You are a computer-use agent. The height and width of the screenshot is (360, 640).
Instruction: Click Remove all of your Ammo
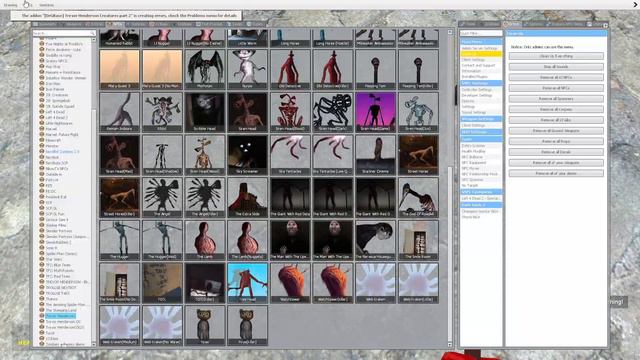(556, 173)
